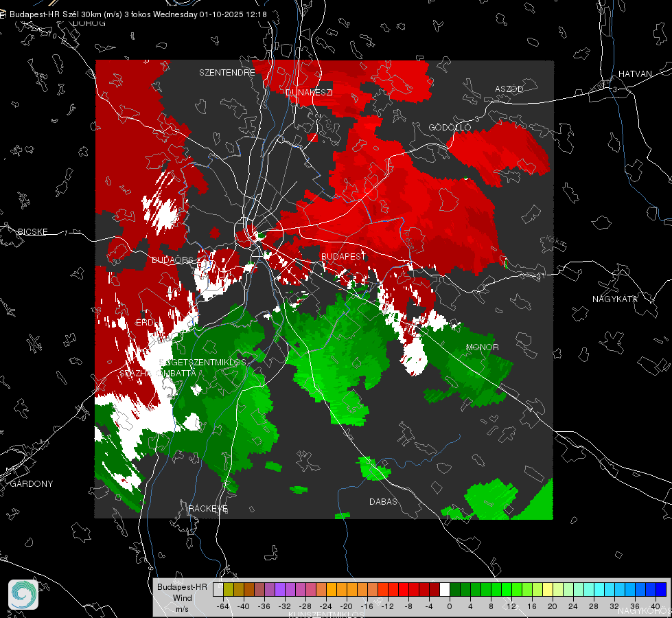The height and width of the screenshot is (618, 672).
Task: Click the -12 value on the legend scale
Action: click(387, 606)
